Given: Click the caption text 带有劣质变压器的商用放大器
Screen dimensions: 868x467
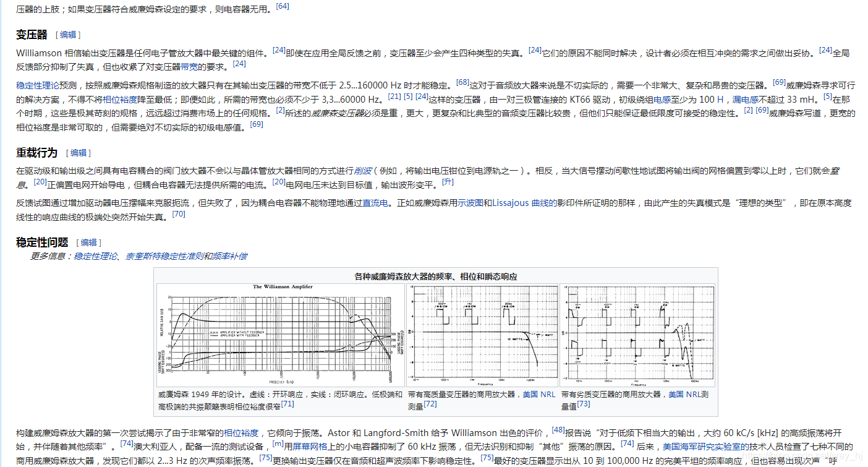Looking at the screenshot, I should 611,394.
